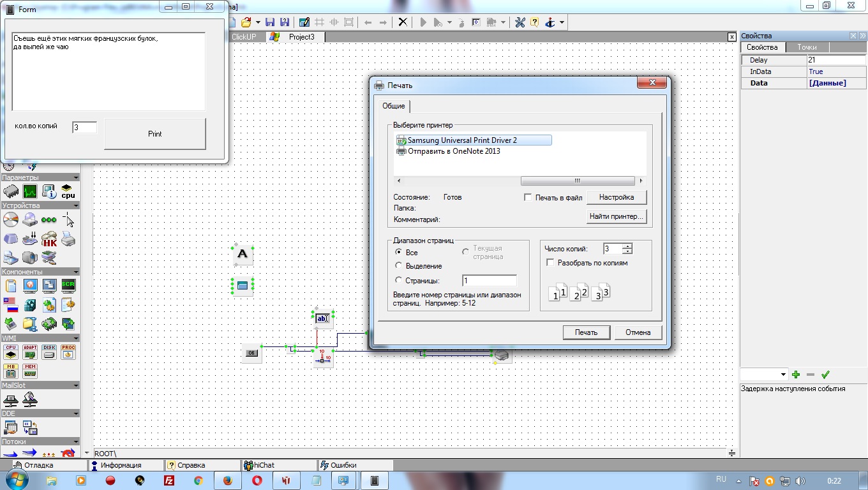
Task: Enable the 'Печать в файл' checkbox
Action: (x=528, y=198)
